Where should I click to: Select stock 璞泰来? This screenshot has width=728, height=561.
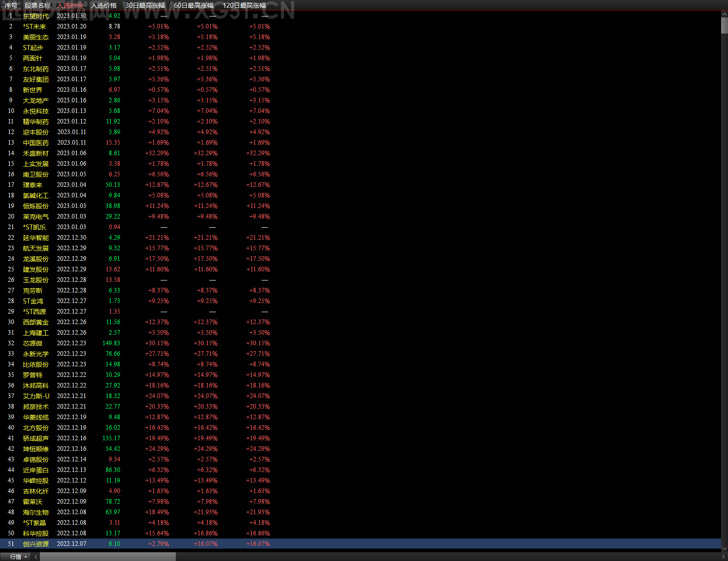point(33,185)
